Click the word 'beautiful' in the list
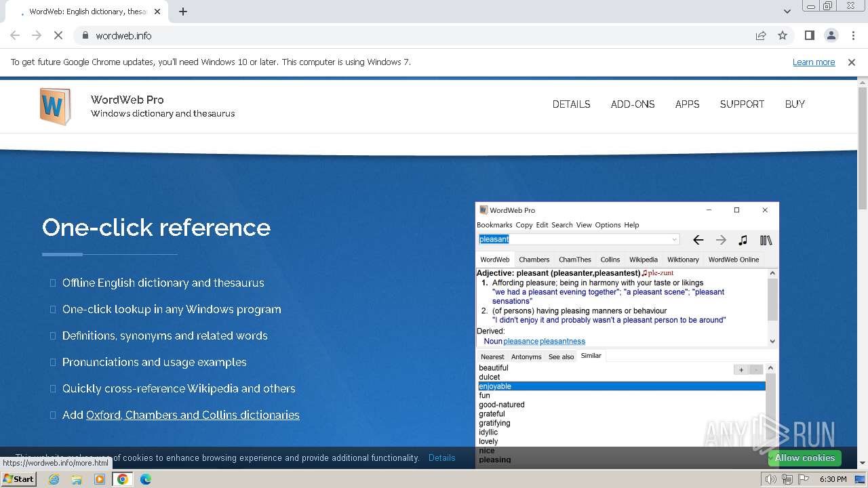Screen dimensions: 868x488 click(493, 368)
